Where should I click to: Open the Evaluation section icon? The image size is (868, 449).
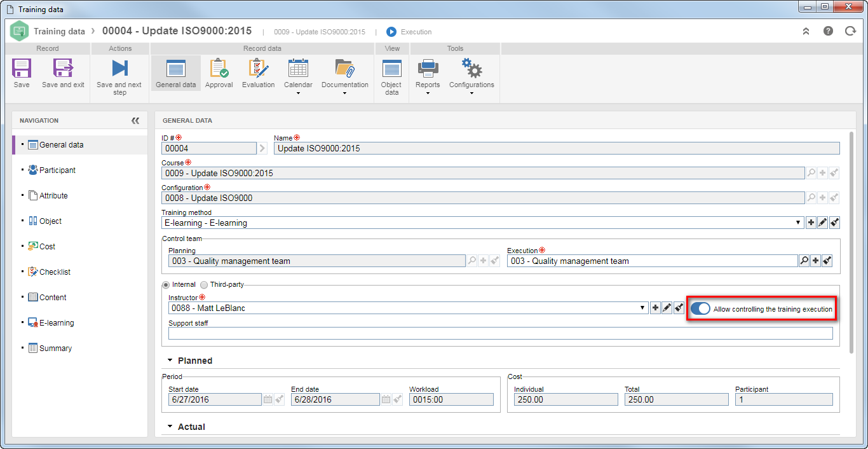click(x=259, y=69)
